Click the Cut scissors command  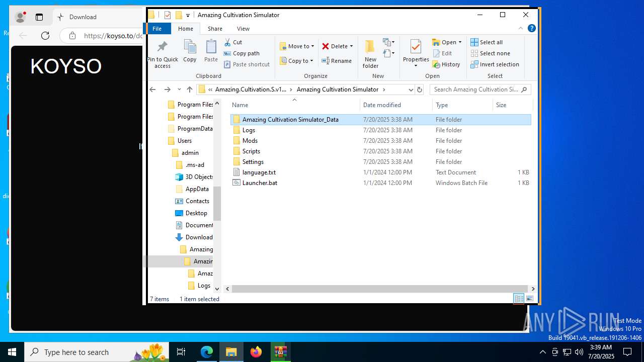click(x=233, y=42)
